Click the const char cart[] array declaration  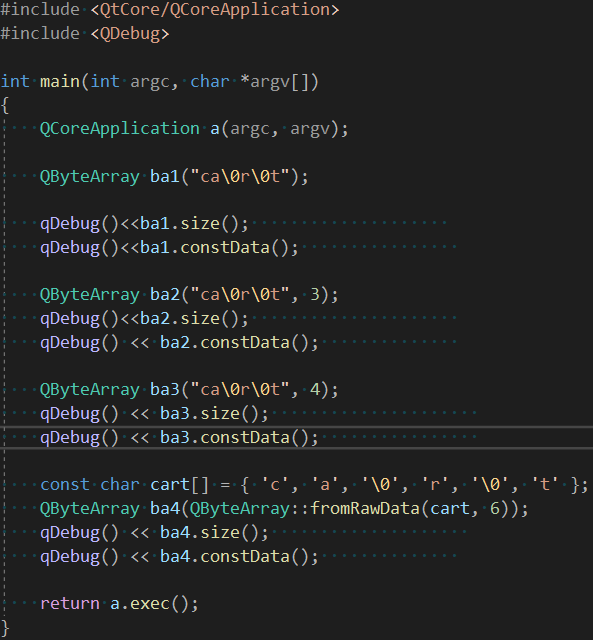click(314, 485)
